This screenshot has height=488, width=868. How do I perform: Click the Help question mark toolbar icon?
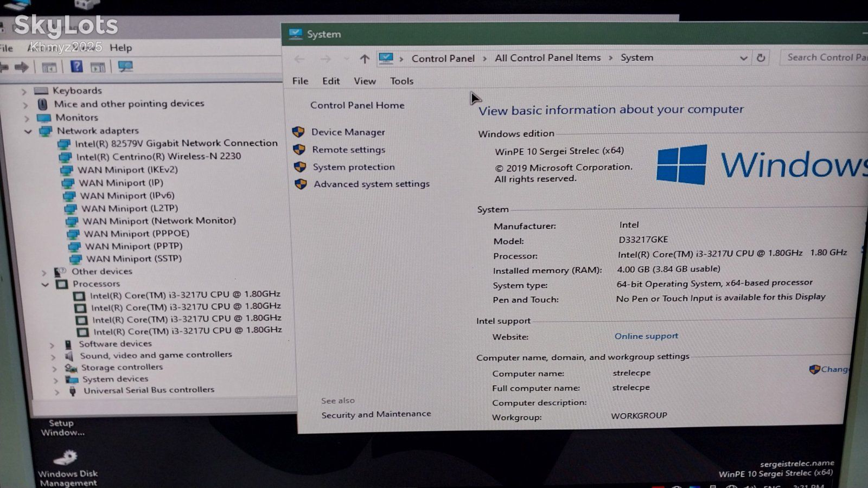tap(76, 67)
